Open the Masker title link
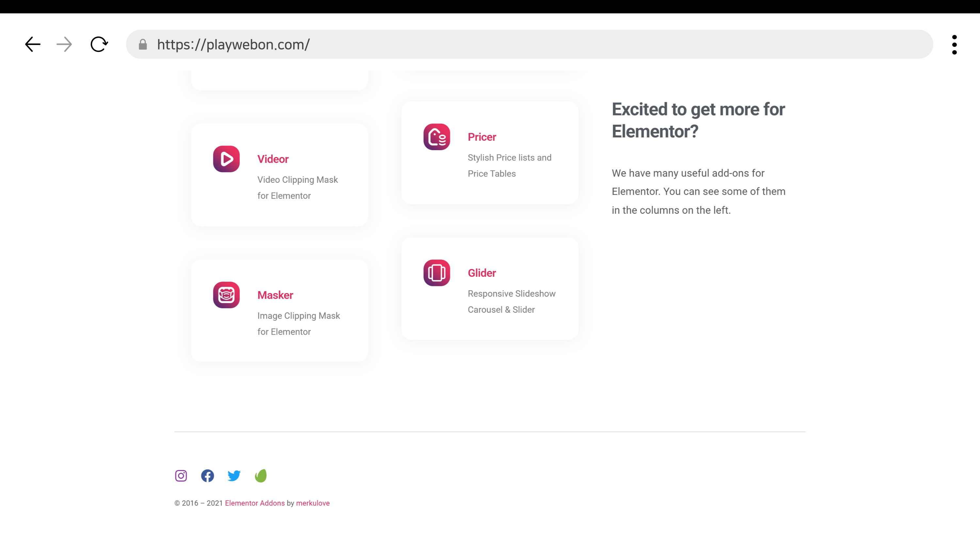The width and height of the screenshot is (980, 551). pyautogui.click(x=275, y=295)
